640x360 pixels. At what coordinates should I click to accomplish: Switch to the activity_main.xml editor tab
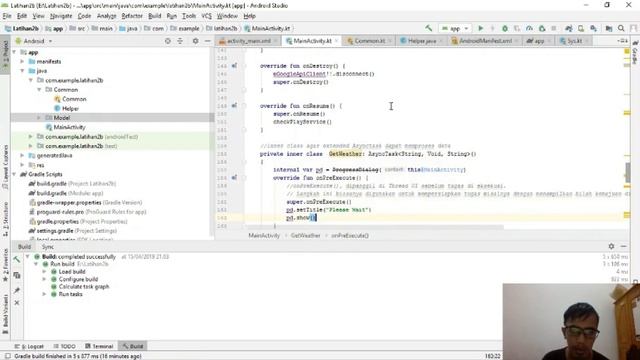(x=248, y=41)
